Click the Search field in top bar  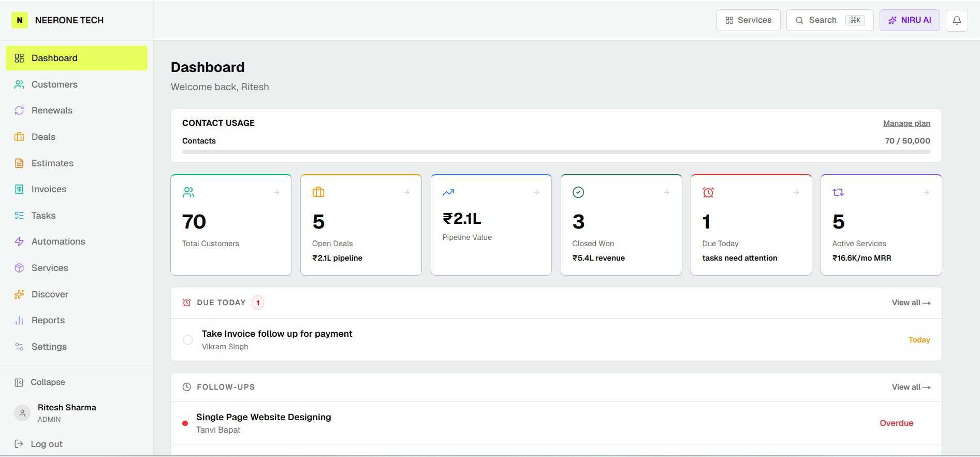tap(830, 20)
